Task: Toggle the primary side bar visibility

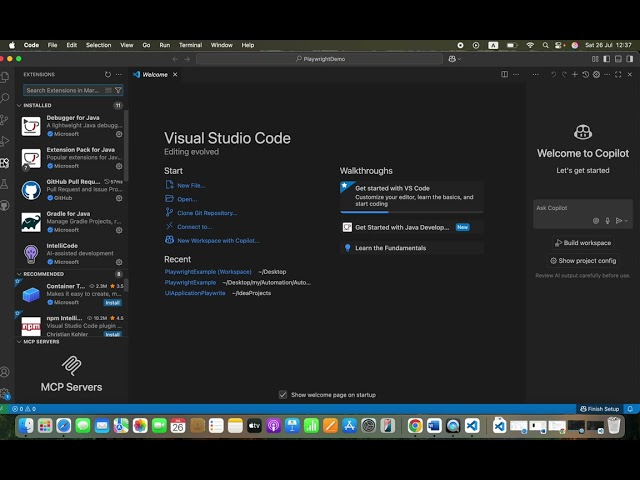Action: click(607, 59)
